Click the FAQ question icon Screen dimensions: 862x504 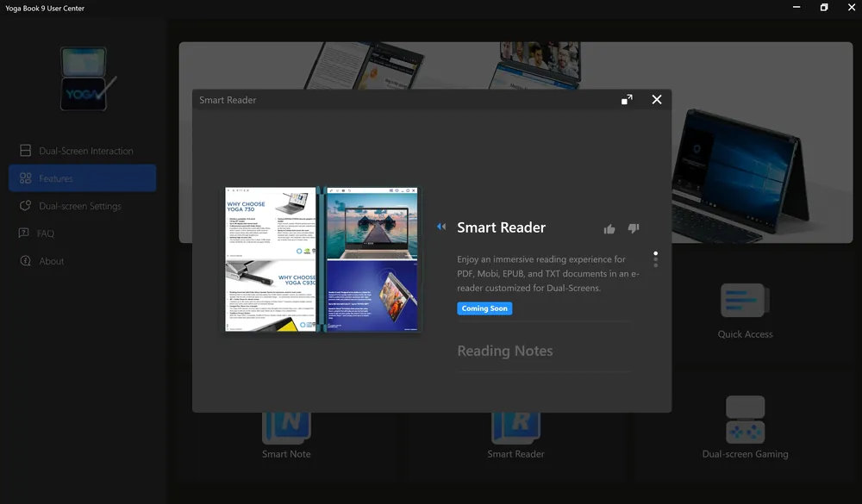point(23,233)
